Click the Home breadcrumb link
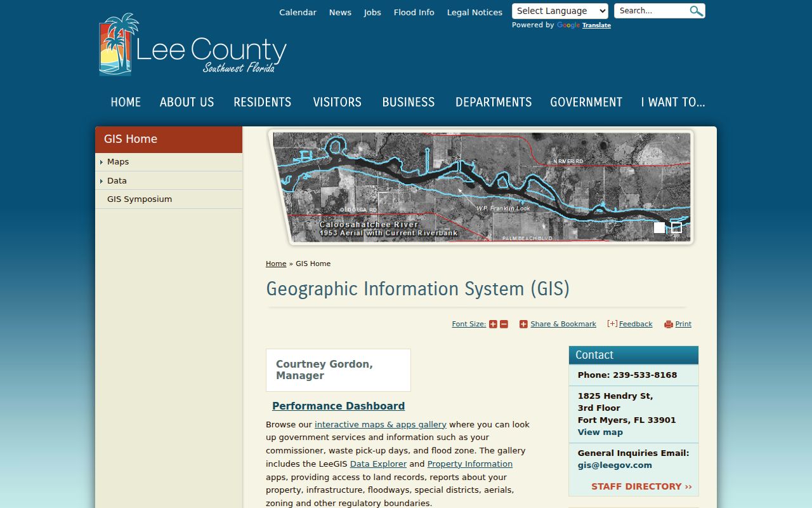Screen dimensions: 812x508 pyautogui.click(x=276, y=264)
